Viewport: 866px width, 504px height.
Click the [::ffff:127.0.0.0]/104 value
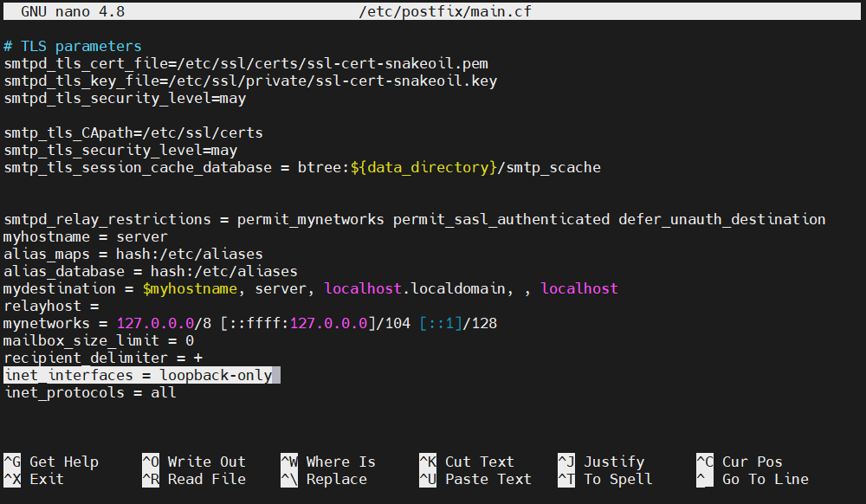[315, 324]
